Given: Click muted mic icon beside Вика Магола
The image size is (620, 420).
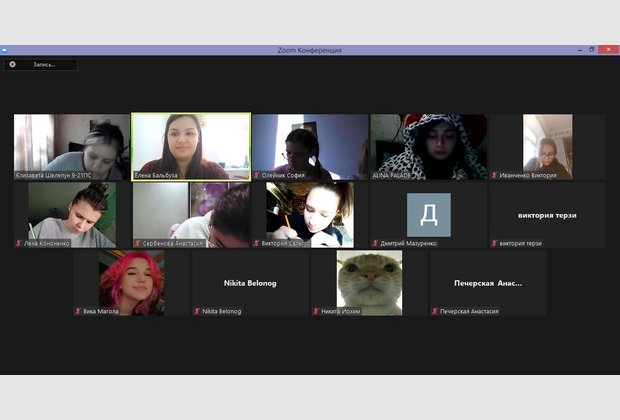Looking at the screenshot, I should (x=78, y=311).
